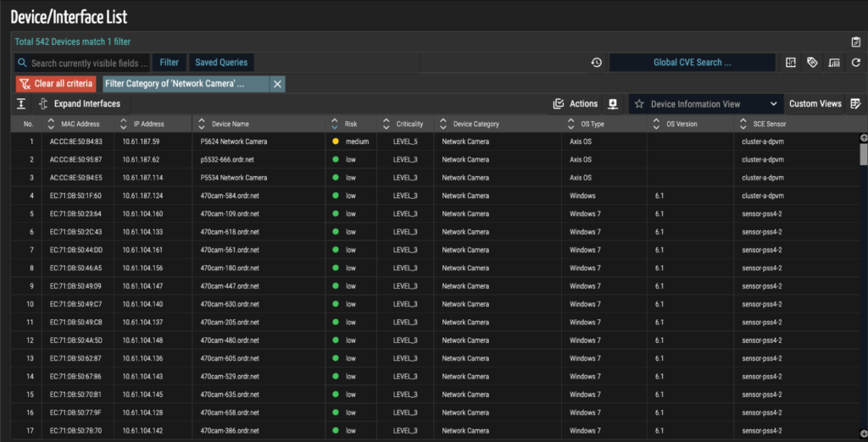Image resolution: width=868 pixels, height=442 pixels.
Task: Open the search history icon
Action: (596, 63)
